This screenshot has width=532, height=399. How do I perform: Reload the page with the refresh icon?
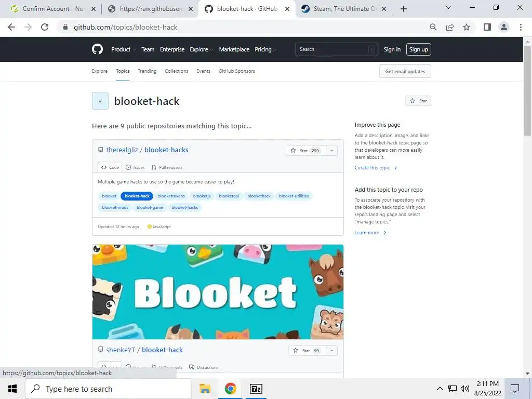point(45,27)
